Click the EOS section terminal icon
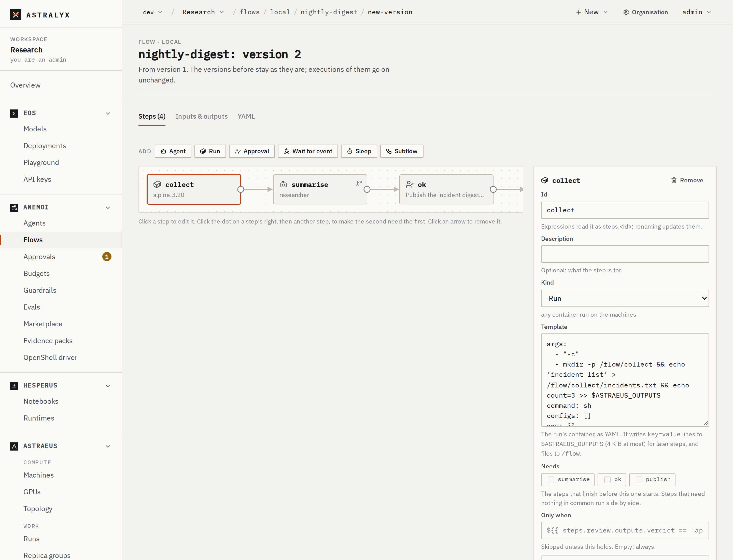Screen dimensions: 733x560 pyautogui.click(x=14, y=113)
